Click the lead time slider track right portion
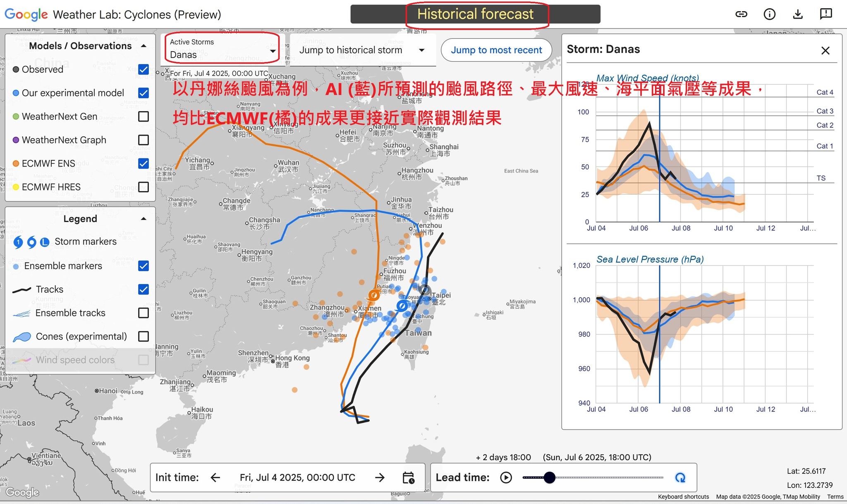The width and height of the screenshot is (847, 504). click(x=609, y=478)
